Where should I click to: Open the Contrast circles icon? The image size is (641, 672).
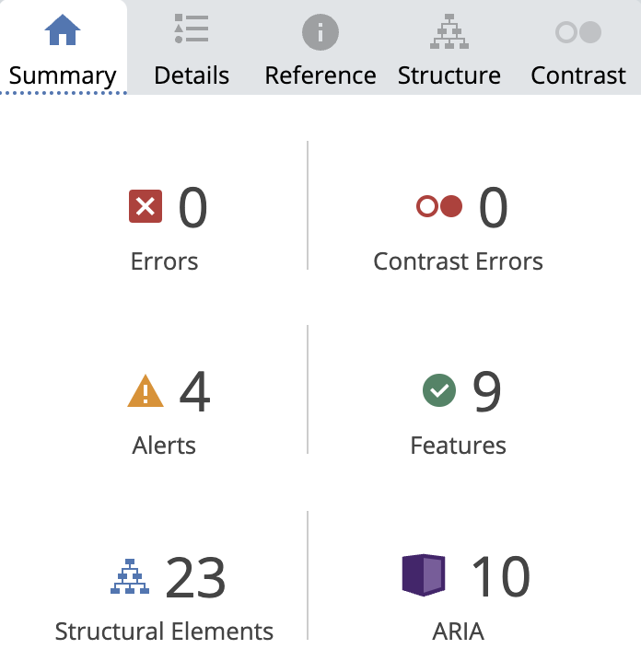point(578,32)
